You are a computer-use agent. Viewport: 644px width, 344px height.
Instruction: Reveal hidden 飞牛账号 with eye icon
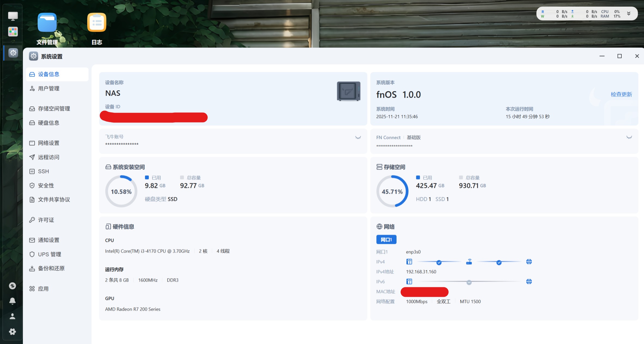[358, 137]
